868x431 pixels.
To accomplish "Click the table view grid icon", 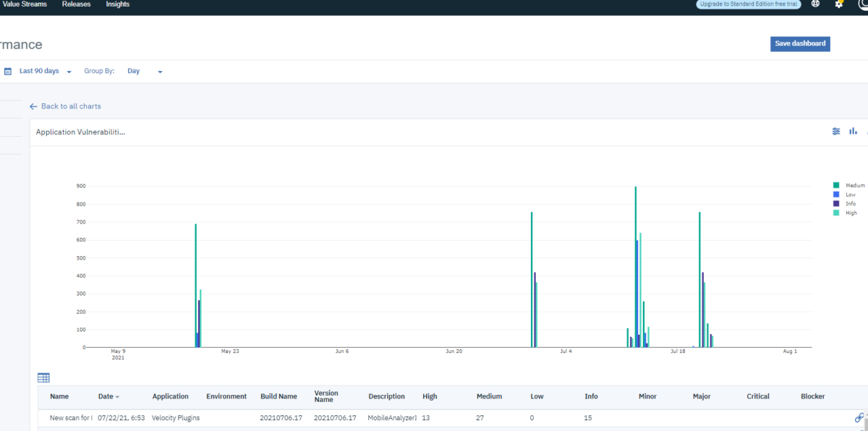I will click(x=43, y=377).
